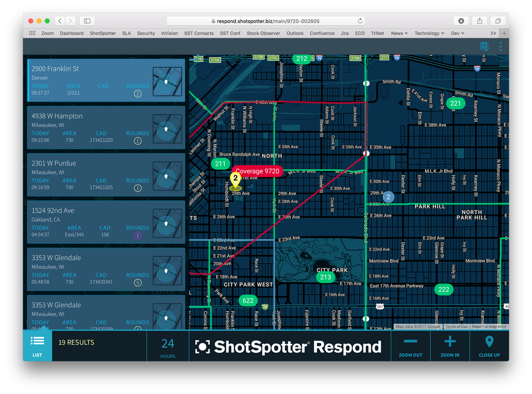Go back with Safari's back arrow
Screen dimensions: 532x394
pos(60,21)
